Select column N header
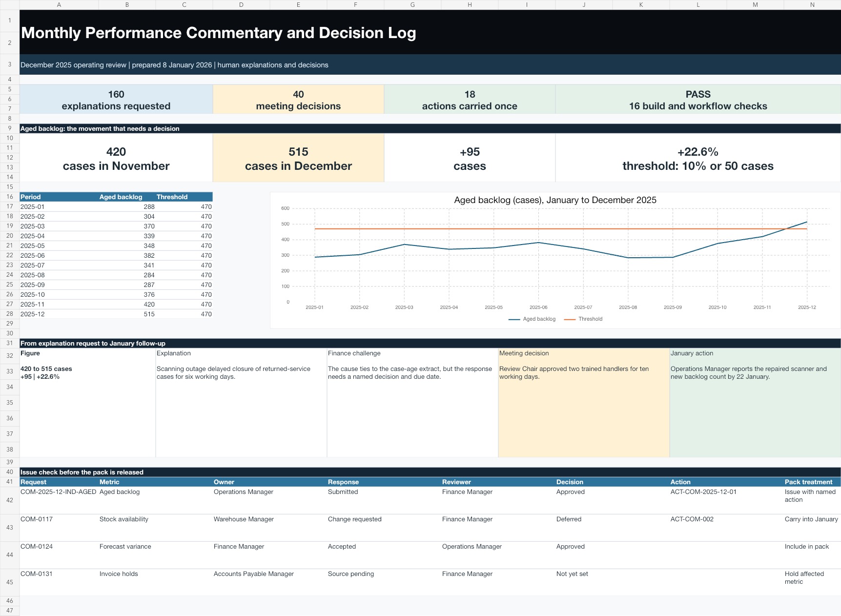 (812, 5)
